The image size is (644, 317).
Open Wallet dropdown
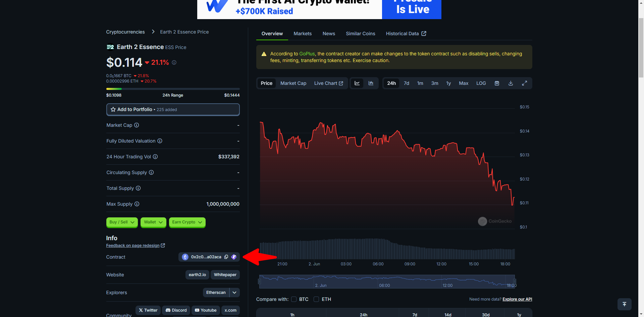153,222
